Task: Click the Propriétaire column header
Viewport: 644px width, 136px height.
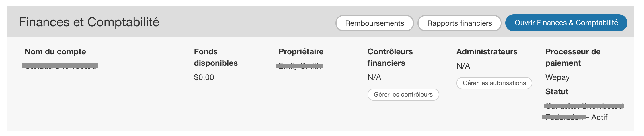Action: (301, 52)
